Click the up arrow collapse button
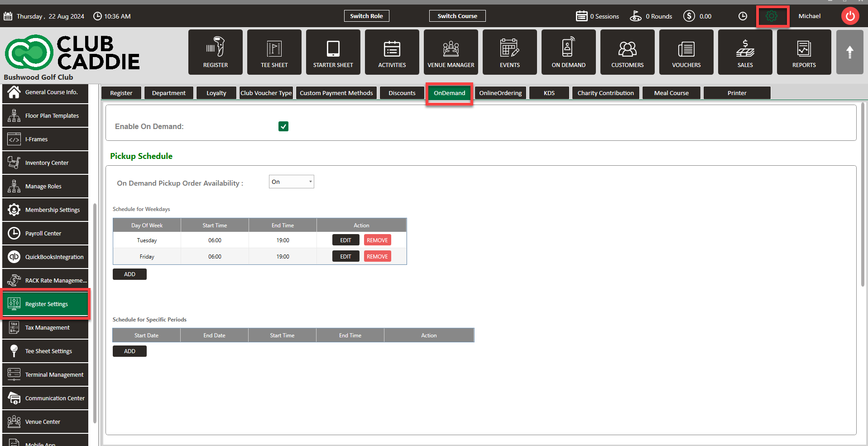 (x=850, y=52)
